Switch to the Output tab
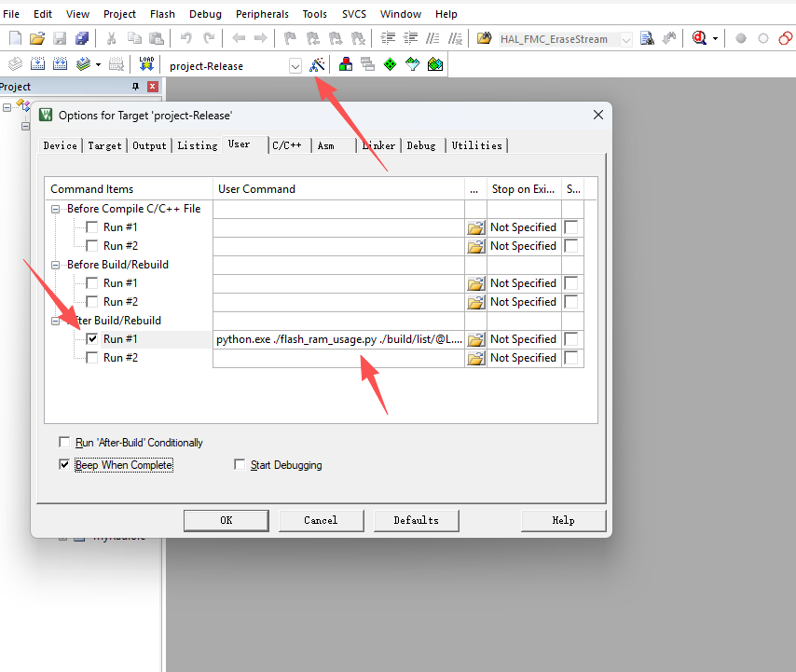This screenshot has height=672, width=796. point(149,145)
